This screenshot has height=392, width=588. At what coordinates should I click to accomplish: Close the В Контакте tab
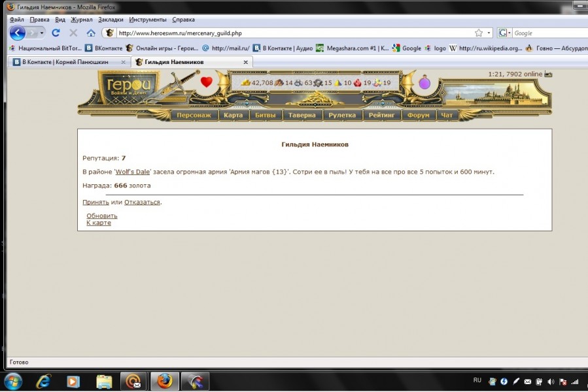[123, 62]
